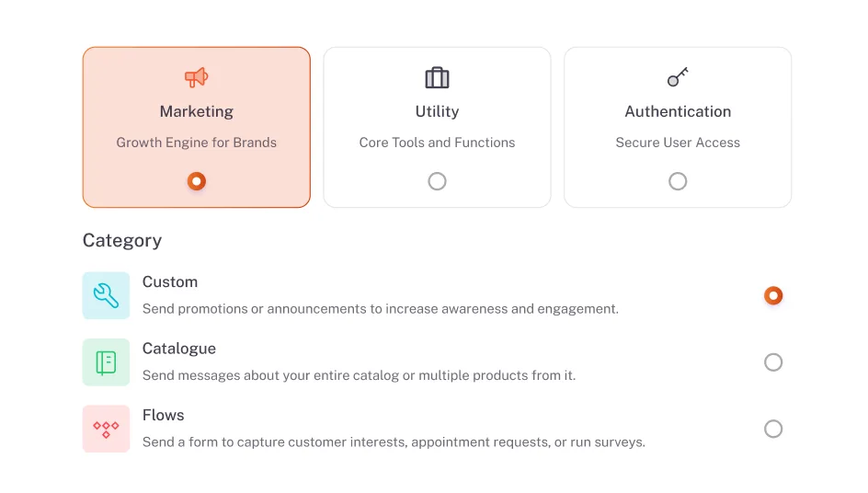Choose the Utility radio button

click(x=437, y=181)
